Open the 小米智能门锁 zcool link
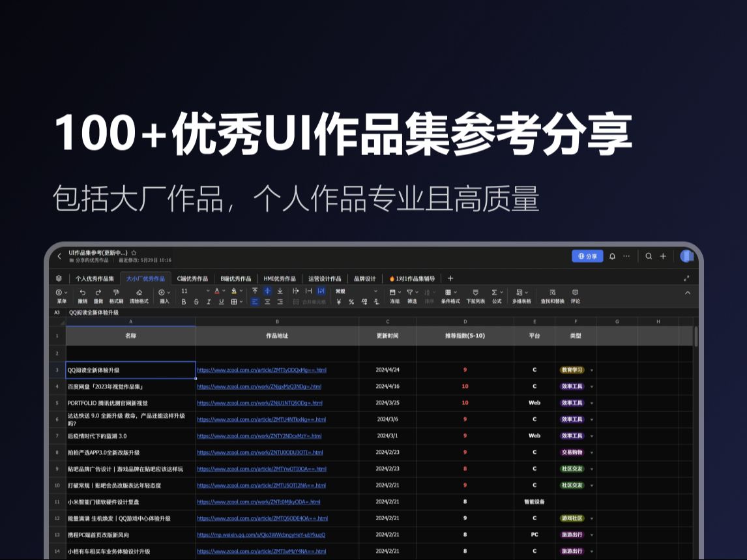 tap(259, 502)
